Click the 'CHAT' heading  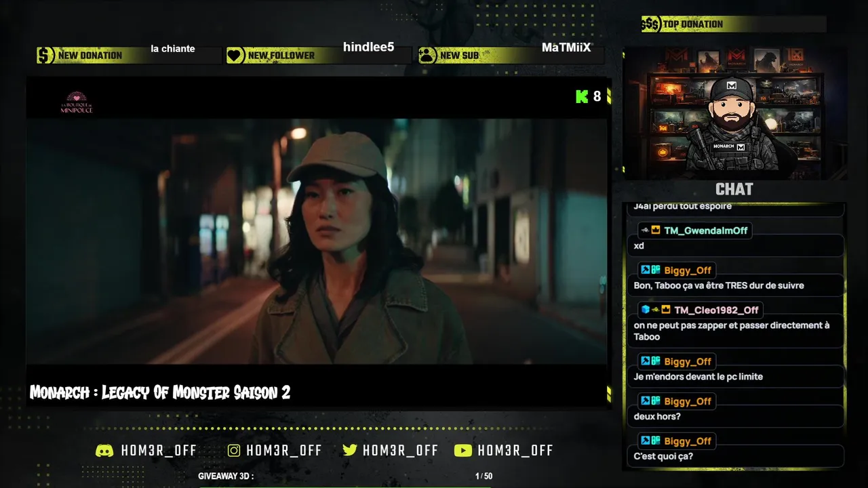(x=734, y=189)
